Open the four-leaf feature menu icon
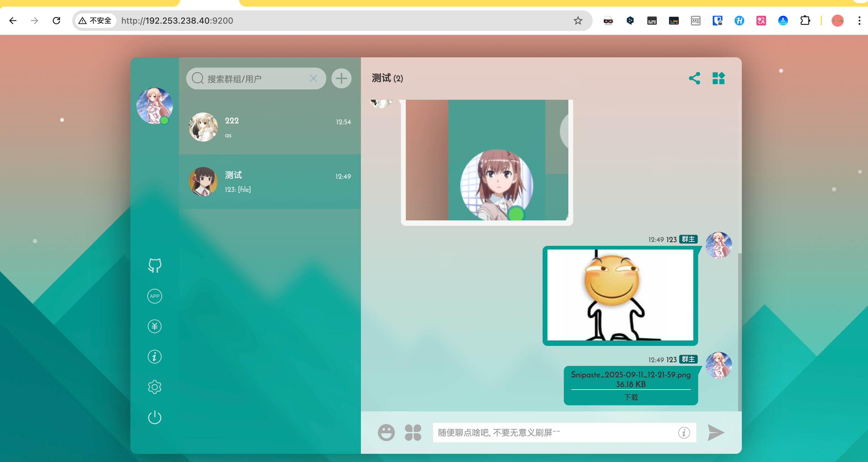This screenshot has height=462, width=868. click(413, 432)
